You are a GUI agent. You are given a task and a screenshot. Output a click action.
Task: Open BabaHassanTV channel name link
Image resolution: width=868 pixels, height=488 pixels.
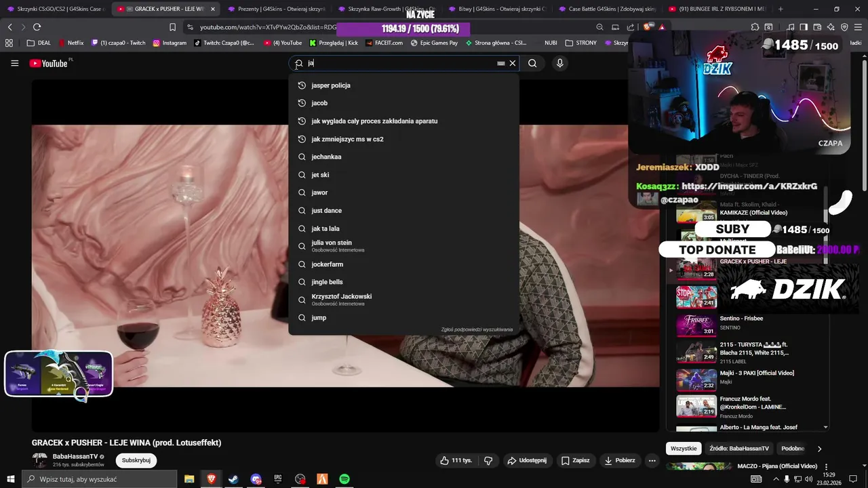click(75, 456)
